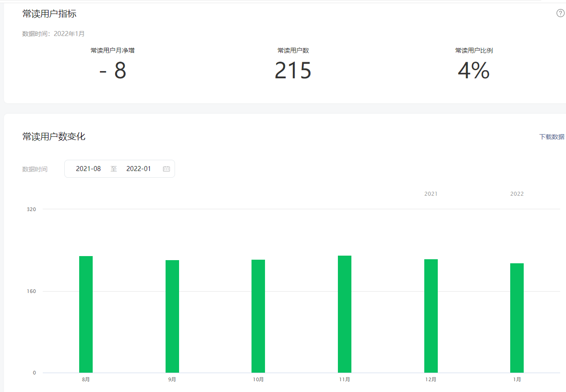The image size is (566, 392).
Task: Click the 11月 x-axis label
Action: coord(345,380)
